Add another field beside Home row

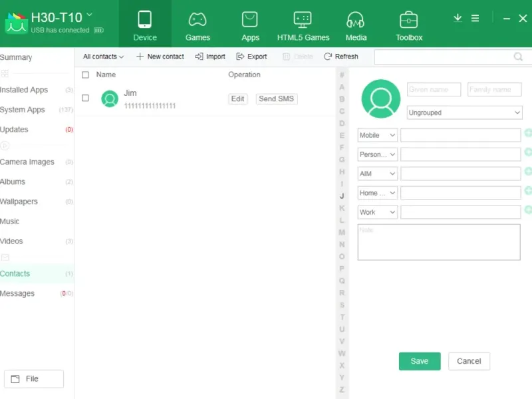pyautogui.click(x=528, y=191)
